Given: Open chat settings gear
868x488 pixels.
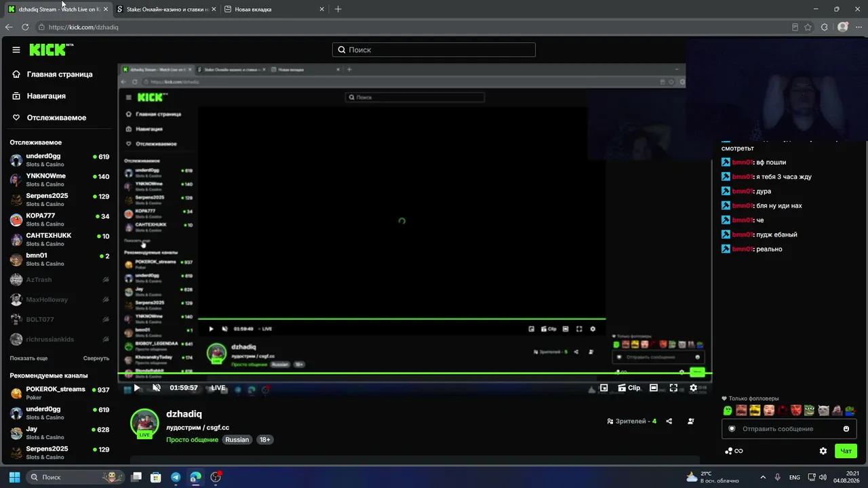Looking at the screenshot, I should [x=823, y=451].
